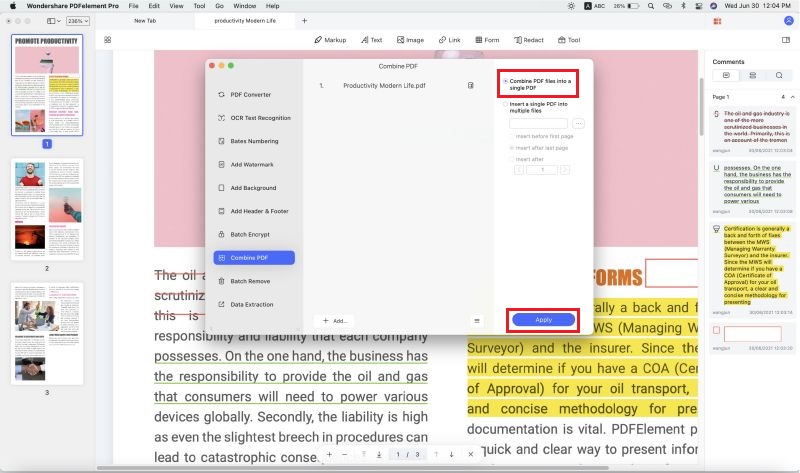Open the user account avatar
The height and width of the screenshot is (473, 800).
789,21
